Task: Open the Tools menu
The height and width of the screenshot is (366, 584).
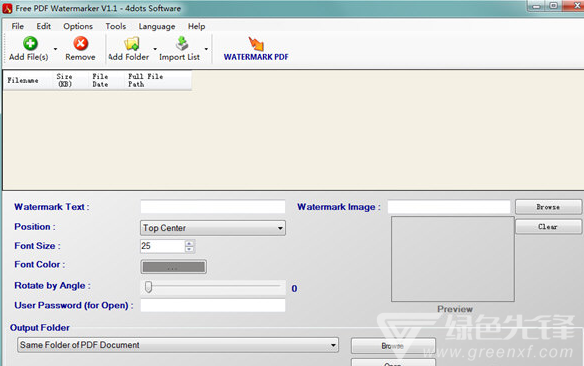Action: (115, 26)
